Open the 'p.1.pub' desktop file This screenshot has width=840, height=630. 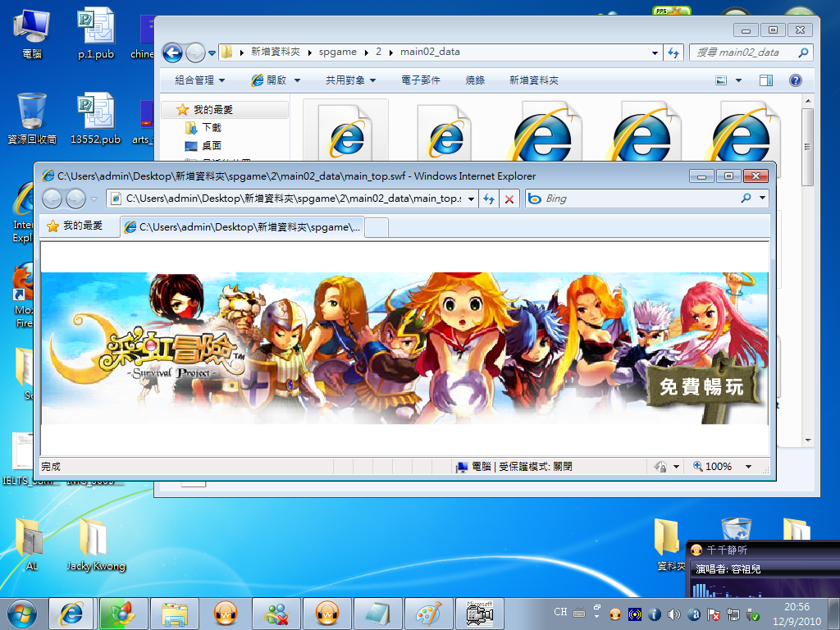[x=96, y=33]
